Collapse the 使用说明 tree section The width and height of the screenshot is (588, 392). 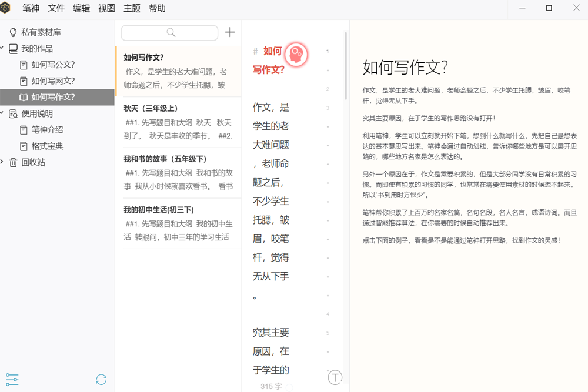tap(3, 113)
